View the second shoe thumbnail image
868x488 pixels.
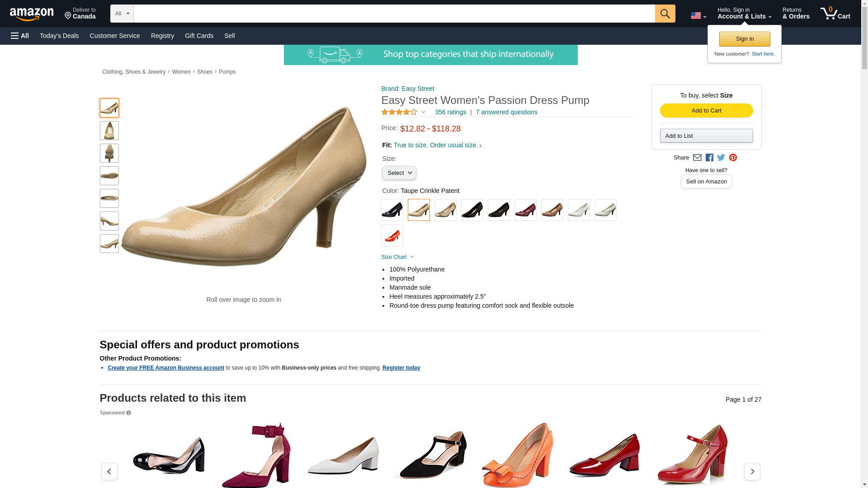coord(109,131)
